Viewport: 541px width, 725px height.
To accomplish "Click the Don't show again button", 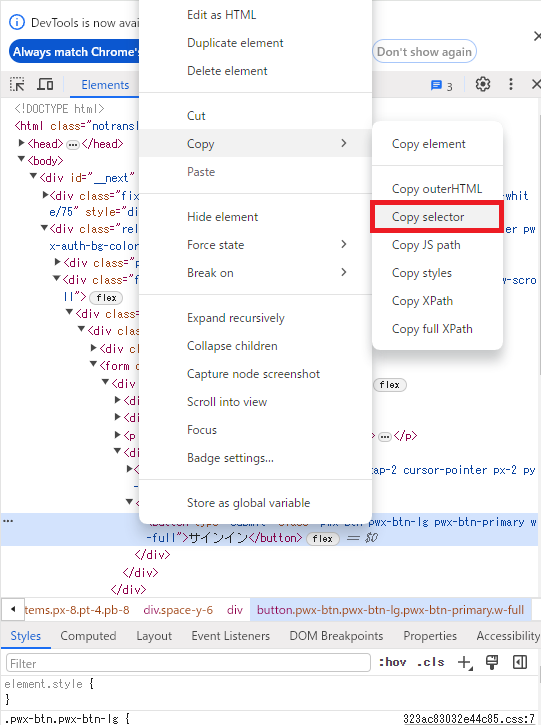I will (424, 52).
